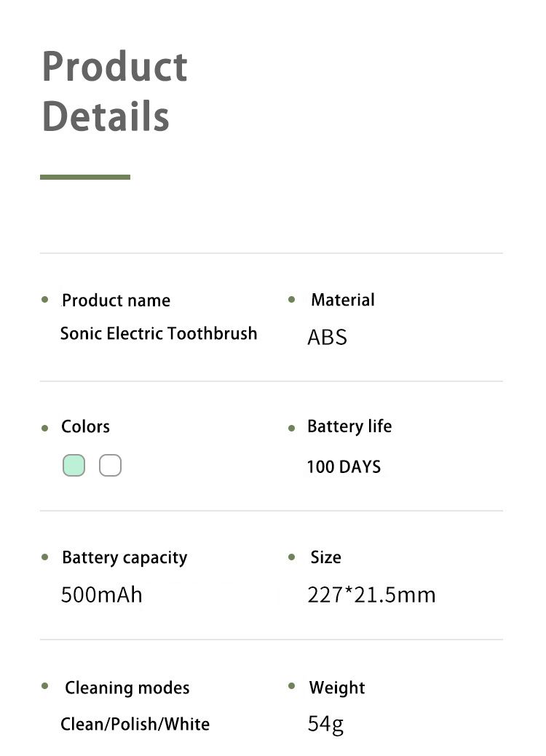The width and height of the screenshot is (546, 756).
Task: Click the 500mAh capacity value
Action: click(x=101, y=595)
